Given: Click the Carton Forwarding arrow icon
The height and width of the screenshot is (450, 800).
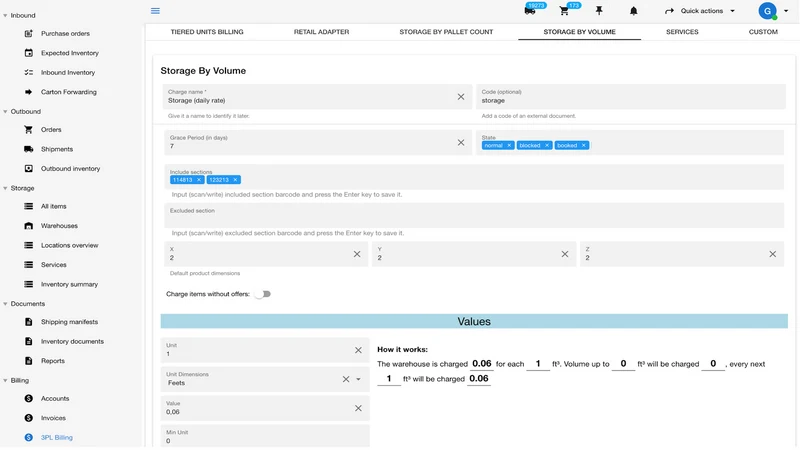Looking at the screenshot, I should point(29,92).
